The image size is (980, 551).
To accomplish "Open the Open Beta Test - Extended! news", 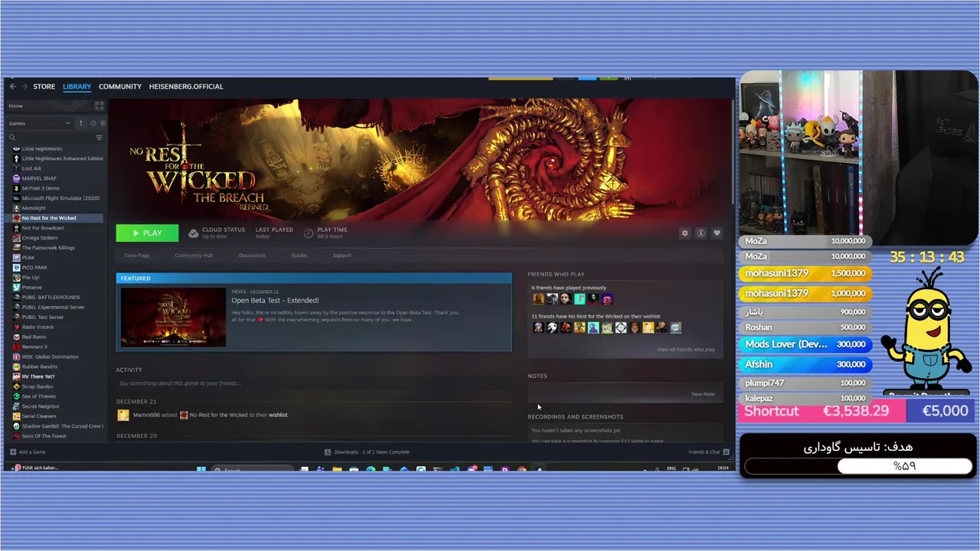I will pyautogui.click(x=275, y=301).
